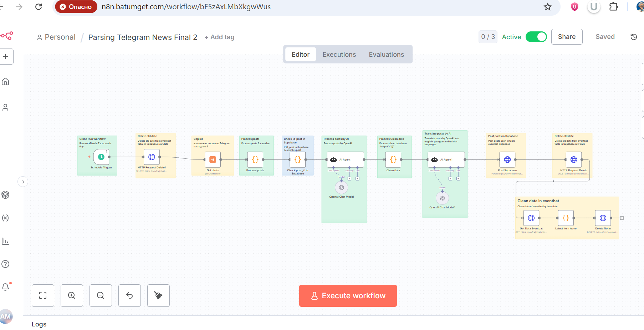Edit the Parsing Telegram News Final 2 title
This screenshot has width=644, height=330.
143,37
